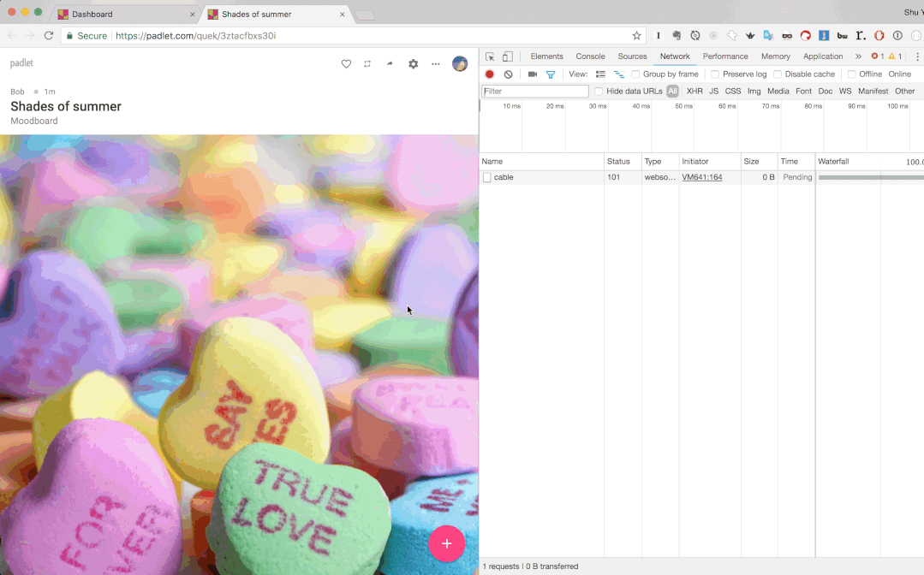The width and height of the screenshot is (924, 575).
Task: Click the padlet logo text
Action: pos(21,63)
